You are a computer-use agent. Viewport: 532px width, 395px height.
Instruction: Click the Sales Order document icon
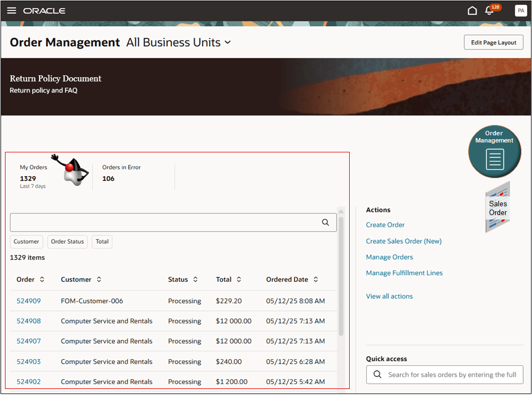[497, 207]
